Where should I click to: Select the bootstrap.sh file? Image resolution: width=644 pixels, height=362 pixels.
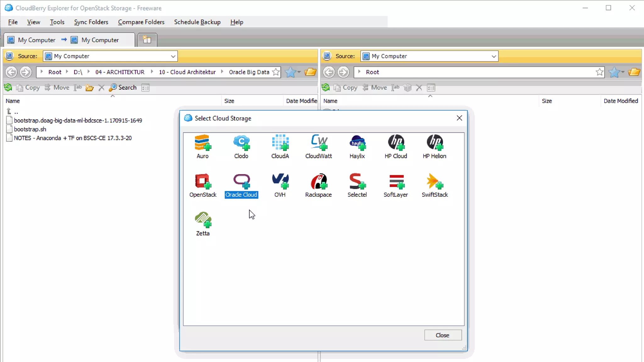[30, 129]
